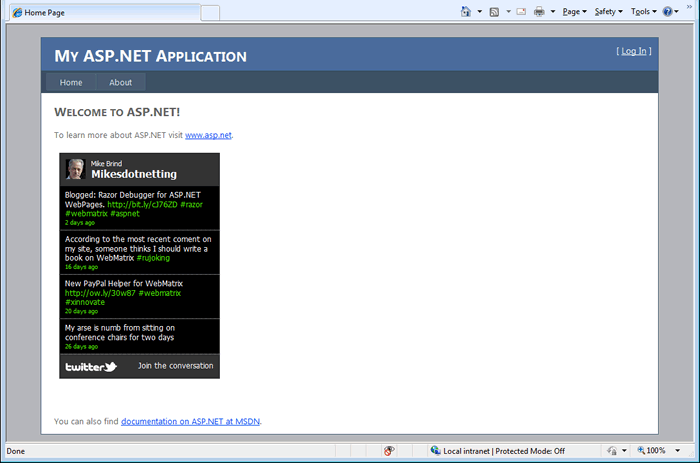
Task: Click the Mikesdotnetting profile name
Action: [134, 174]
